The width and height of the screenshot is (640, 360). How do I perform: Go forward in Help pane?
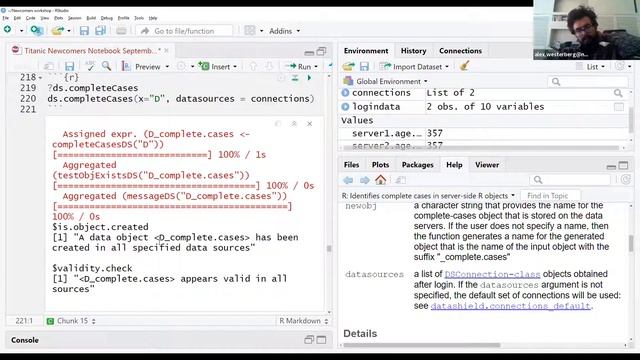pos(364,180)
